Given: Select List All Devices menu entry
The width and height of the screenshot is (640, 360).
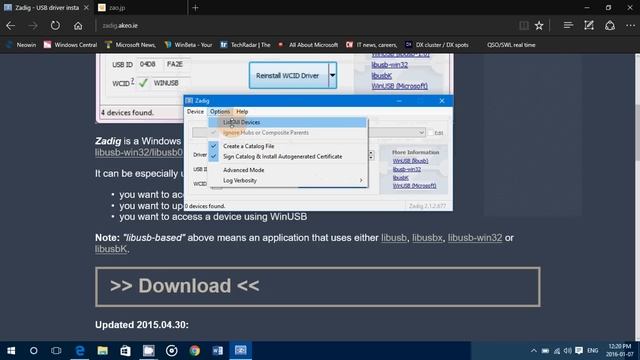Looking at the screenshot, I should coord(287,122).
